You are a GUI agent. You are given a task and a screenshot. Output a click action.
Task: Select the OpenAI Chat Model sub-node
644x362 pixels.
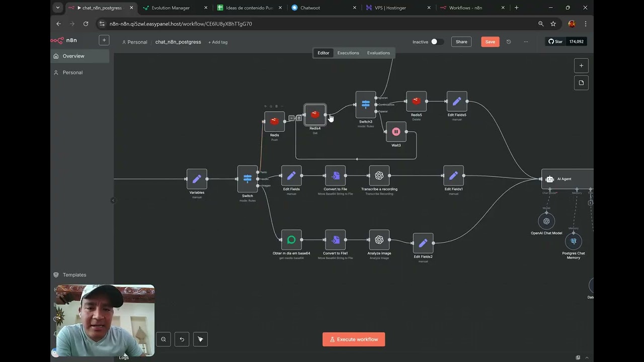click(546, 221)
